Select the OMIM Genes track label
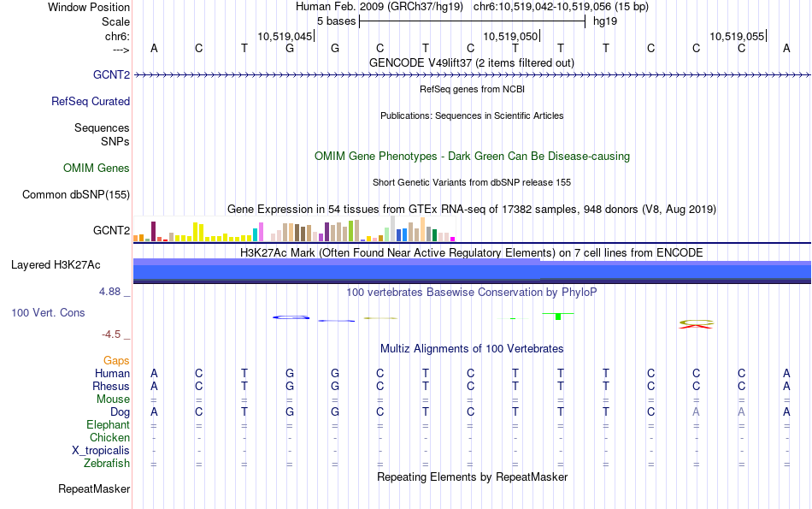The width and height of the screenshot is (812, 509). (97, 168)
